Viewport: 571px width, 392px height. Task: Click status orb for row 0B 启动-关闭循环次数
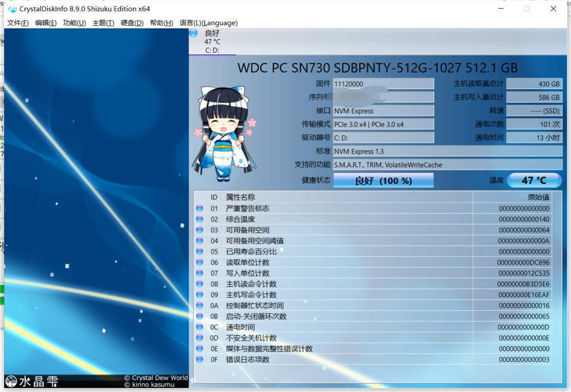coord(199,316)
